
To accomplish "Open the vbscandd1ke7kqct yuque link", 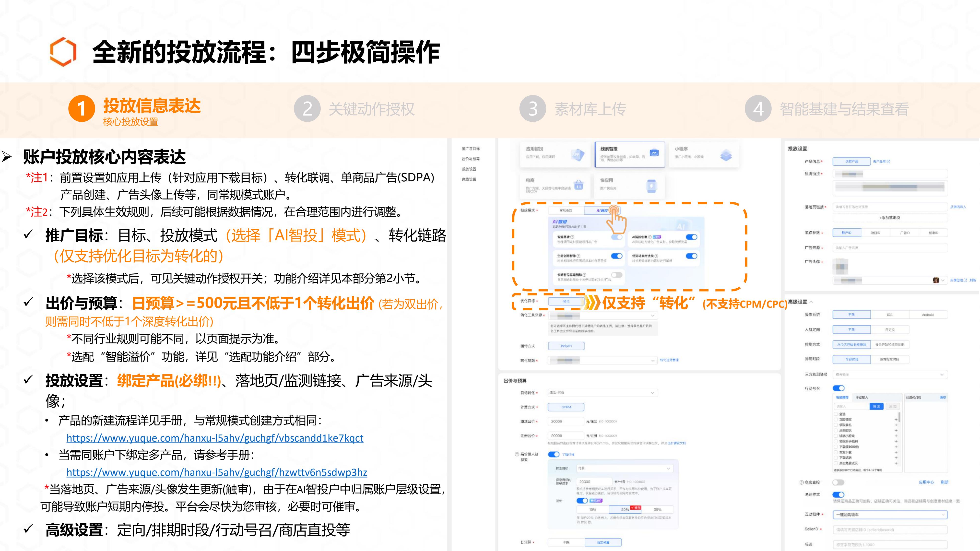I will [214, 438].
